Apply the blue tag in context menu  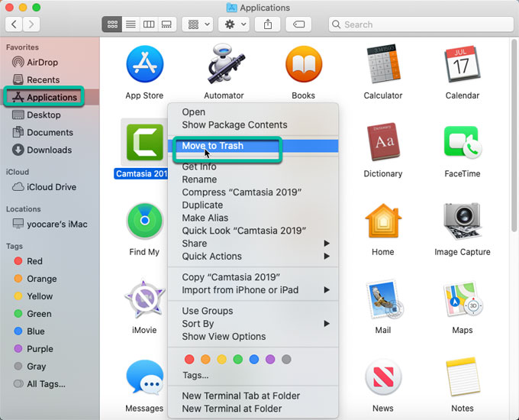(254, 359)
